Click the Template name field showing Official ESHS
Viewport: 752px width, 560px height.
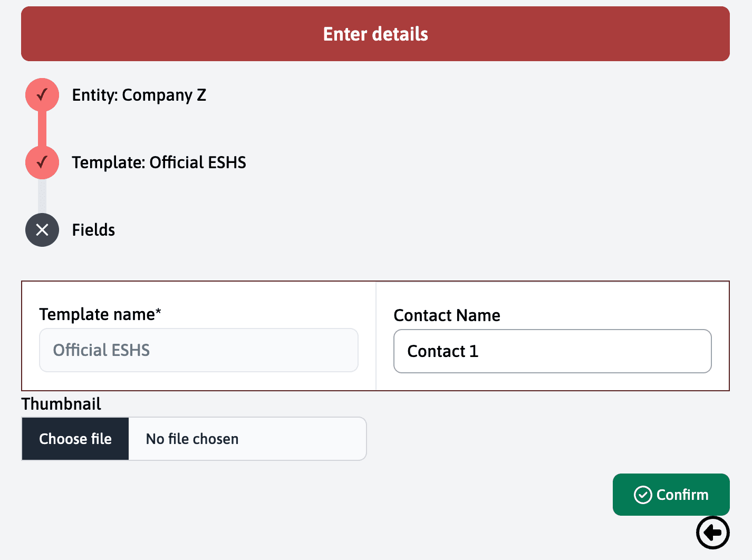(x=199, y=350)
